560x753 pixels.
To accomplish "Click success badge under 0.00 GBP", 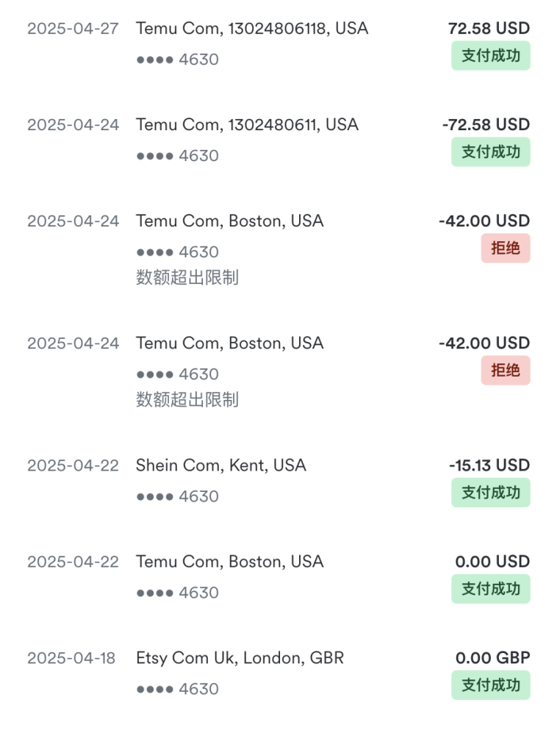I will pyautogui.click(x=490, y=685).
